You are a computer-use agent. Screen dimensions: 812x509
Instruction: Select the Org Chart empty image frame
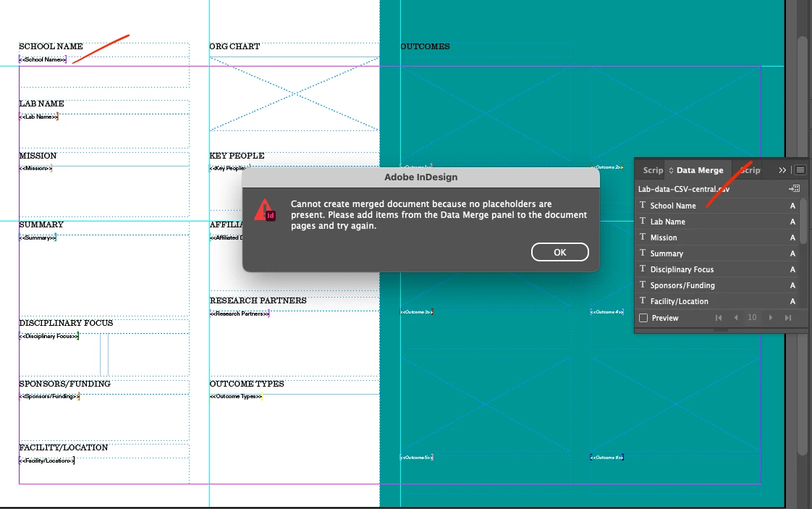pyautogui.click(x=294, y=94)
